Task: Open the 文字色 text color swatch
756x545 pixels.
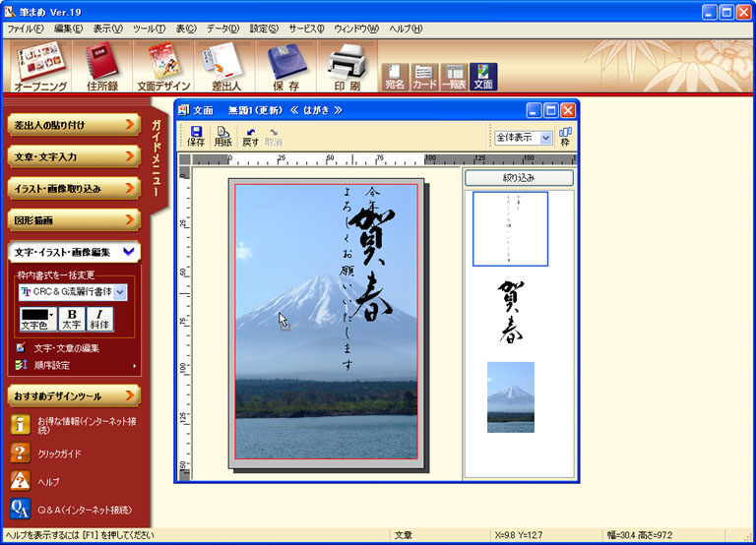Action: point(38,319)
